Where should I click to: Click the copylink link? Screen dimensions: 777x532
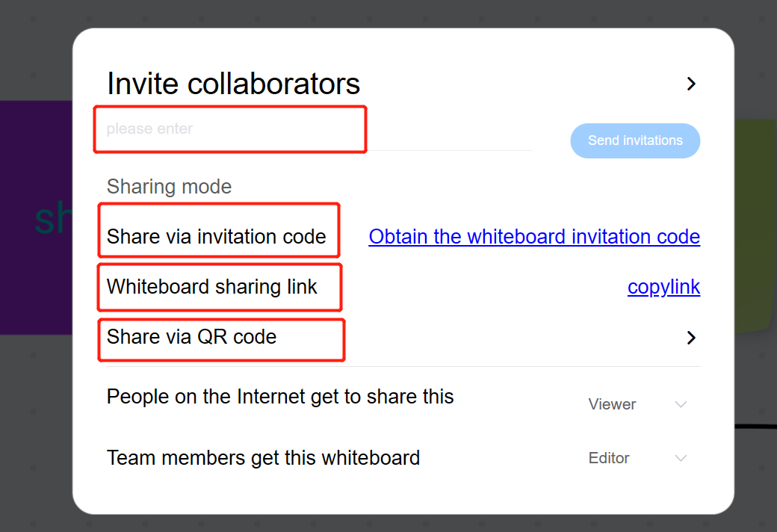663,287
